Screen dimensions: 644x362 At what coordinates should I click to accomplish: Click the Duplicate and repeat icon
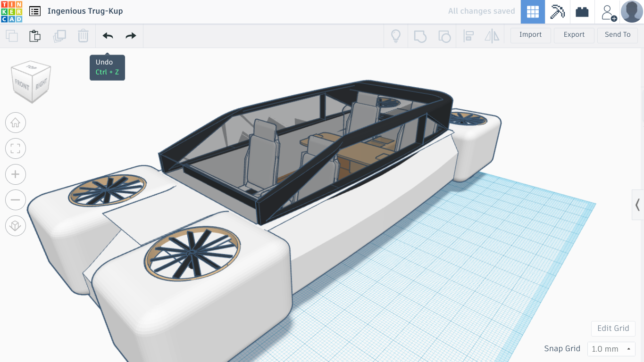coord(59,36)
